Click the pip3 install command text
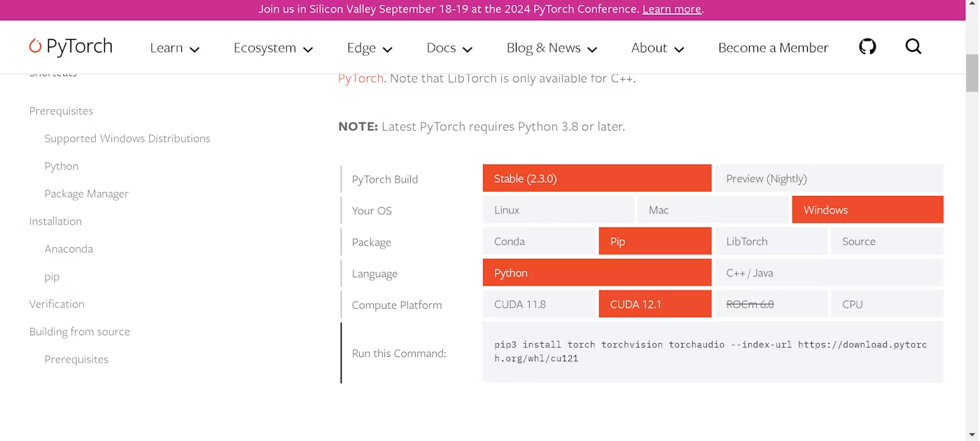Image resolution: width=980 pixels, height=441 pixels. pos(710,351)
